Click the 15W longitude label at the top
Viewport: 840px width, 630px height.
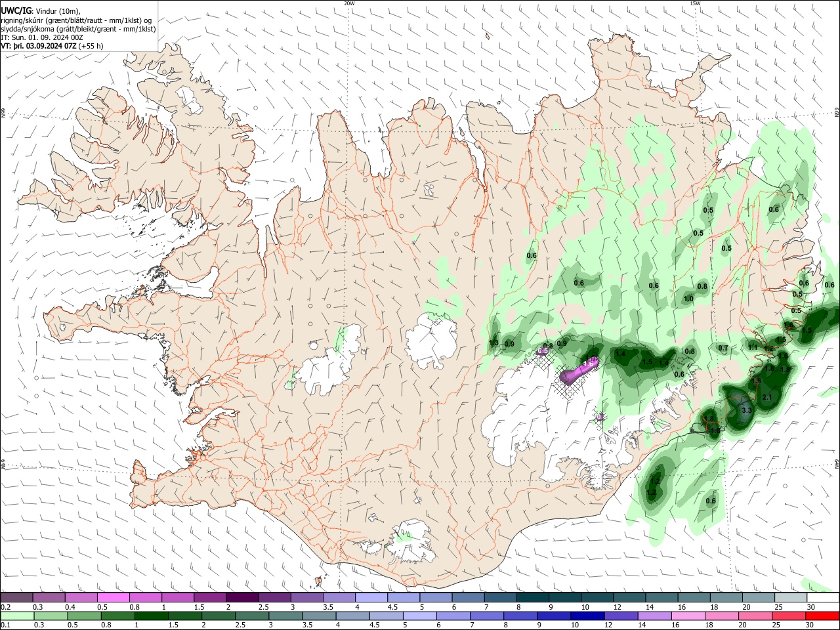695,3
